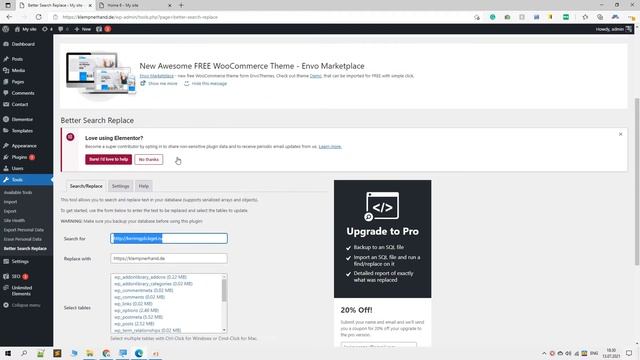
Task: Open the WordPress logo menu in admin bar
Action: pos(6,29)
